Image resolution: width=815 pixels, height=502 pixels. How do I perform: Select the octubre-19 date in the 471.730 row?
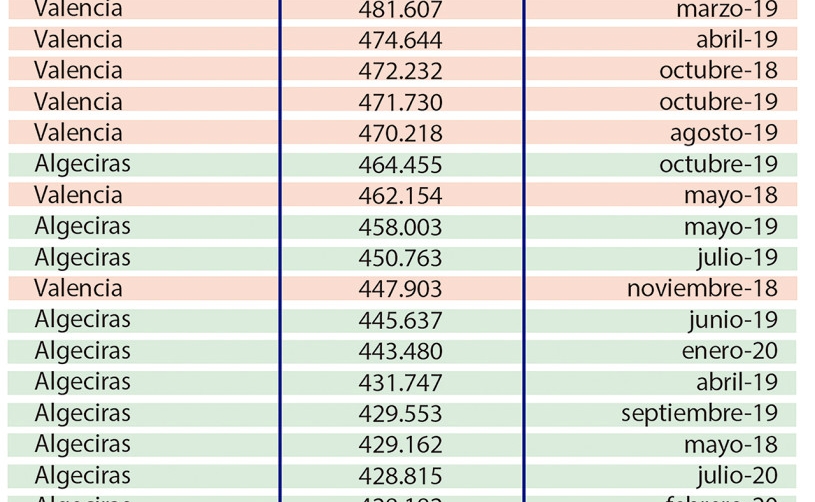[718, 102]
